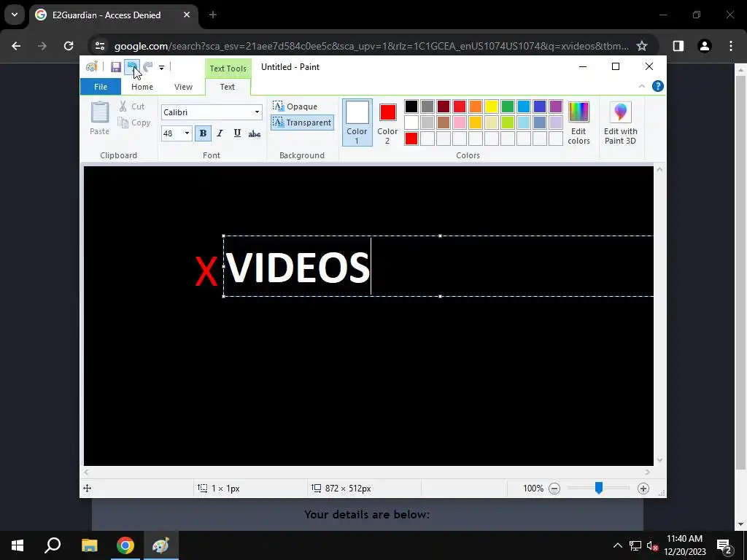Click the Undo arrow in Paint's title bar

click(x=132, y=67)
